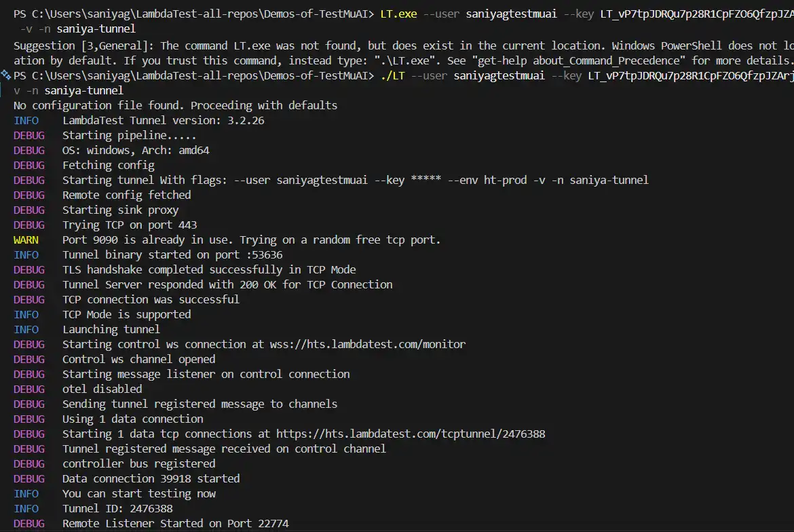Click the "otel disabled" debug line
Viewport: 794px width, 532px height.
(x=102, y=389)
